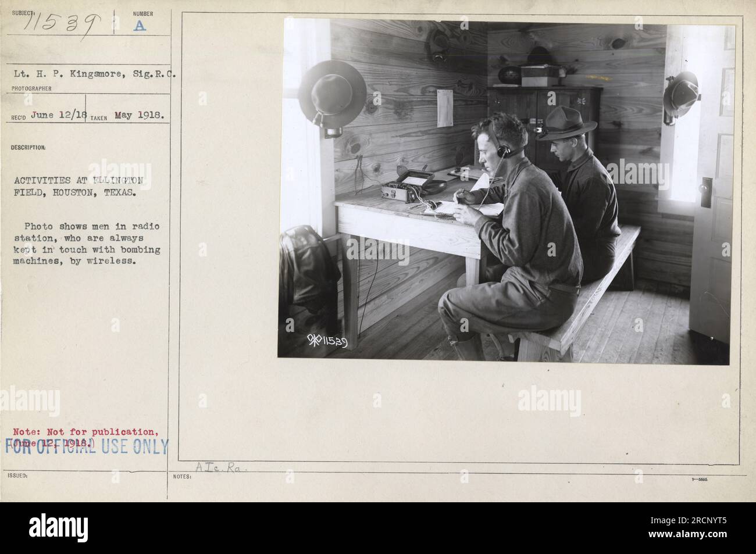This screenshot has width=756, height=554.
Task: Click the text Photo shows men in radio
Action: click(93, 226)
